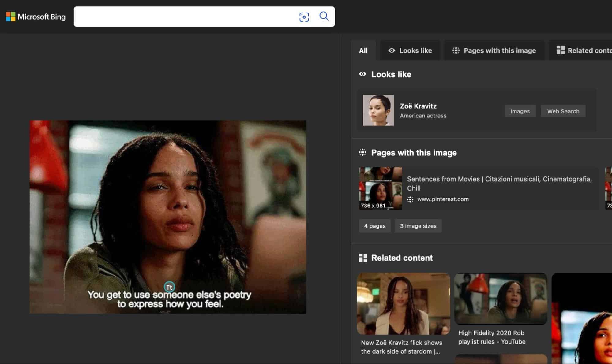Click the globe icon beside www.pinterest.com
The height and width of the screenshot is (364, 612).
pos(410,199)
